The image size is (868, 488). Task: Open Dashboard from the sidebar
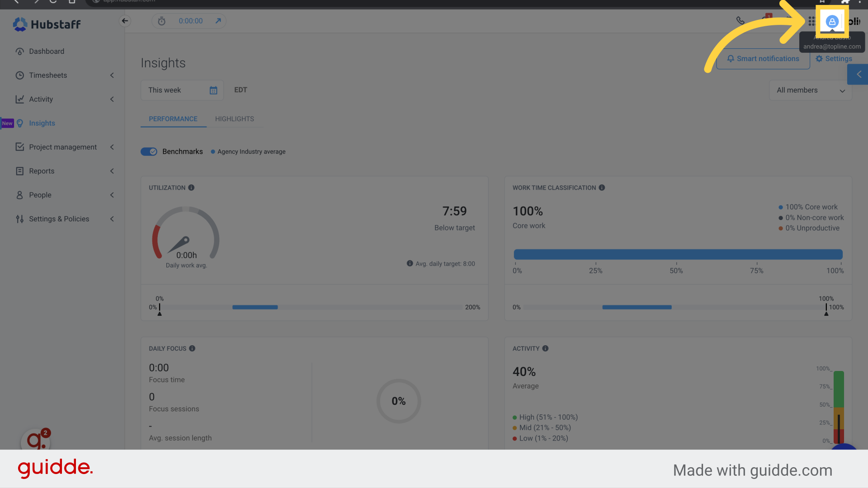pyautogui.click(x=47, y=51)
